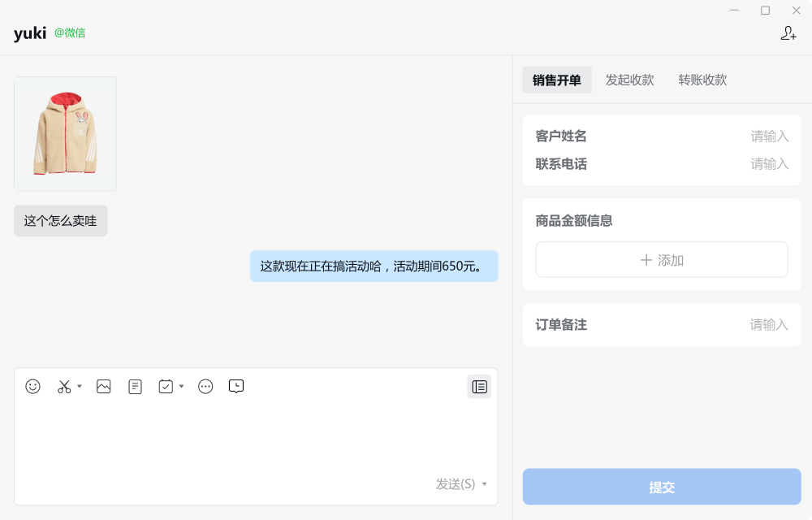Click the calendar task checkmark icon
812x520 pixels.
[166, 387]
